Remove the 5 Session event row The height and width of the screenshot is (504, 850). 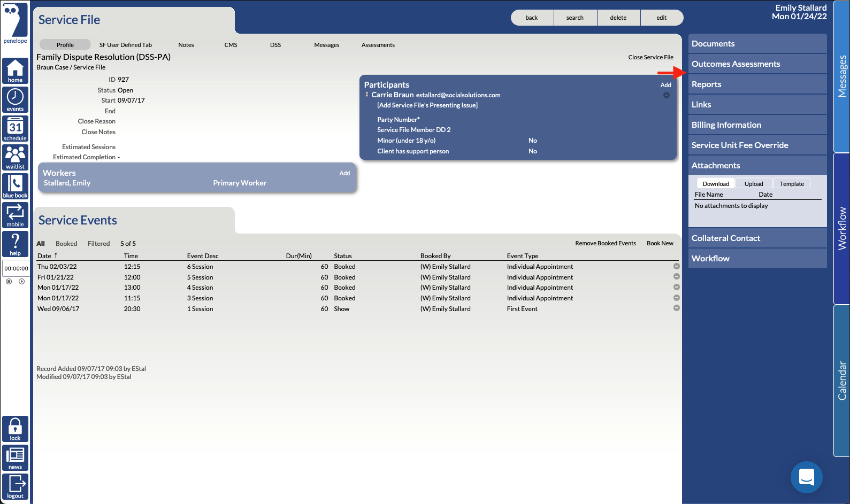677,277
